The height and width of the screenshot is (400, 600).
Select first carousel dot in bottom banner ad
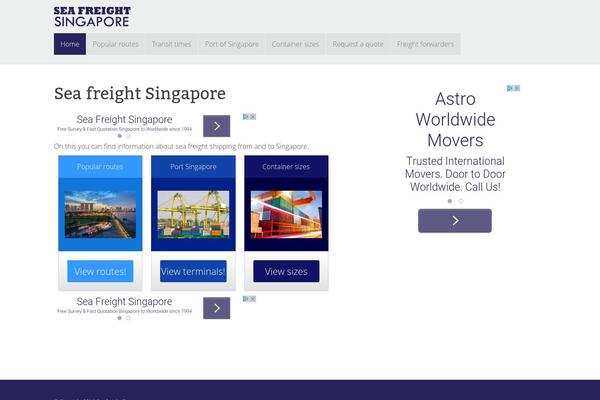(x=119, y=318)
